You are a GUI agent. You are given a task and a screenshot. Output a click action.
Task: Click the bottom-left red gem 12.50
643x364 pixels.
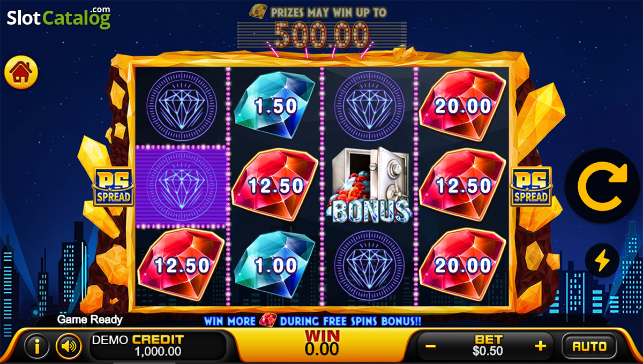pos(181,265)
